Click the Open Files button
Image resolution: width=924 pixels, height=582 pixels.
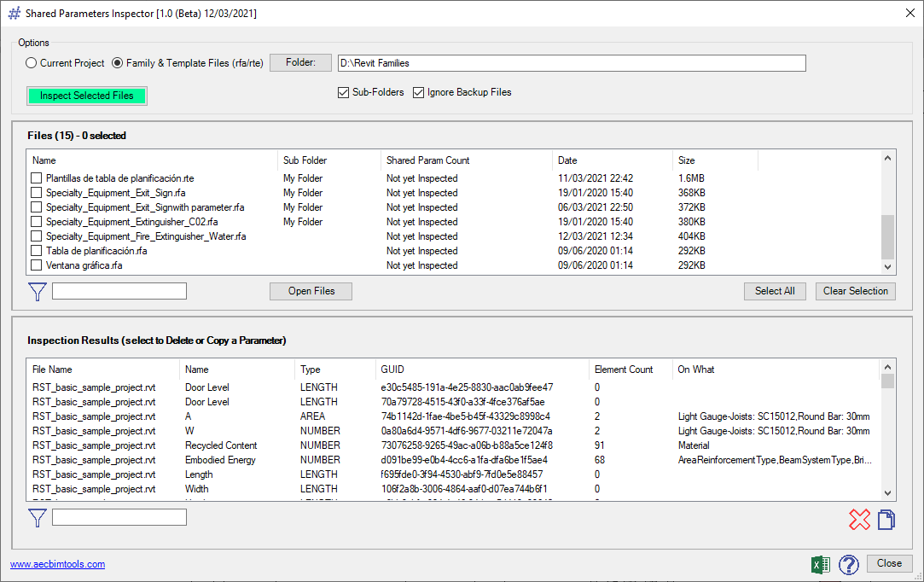pos(311,291)
